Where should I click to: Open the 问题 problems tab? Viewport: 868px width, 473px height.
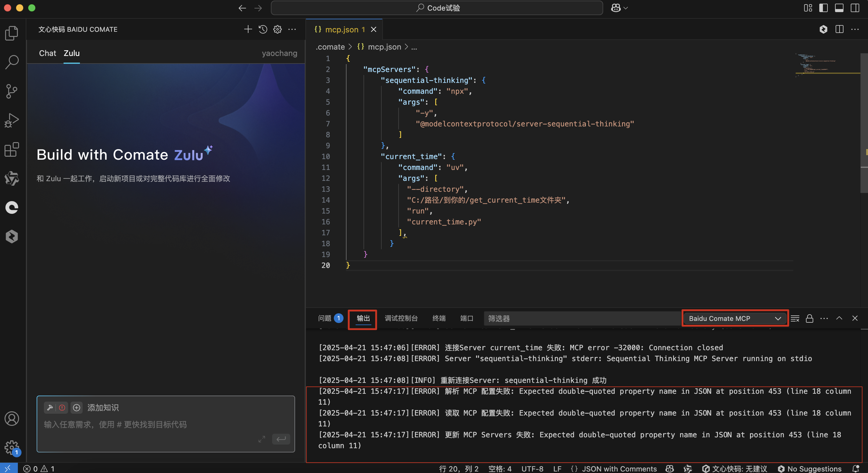point(330,318)
